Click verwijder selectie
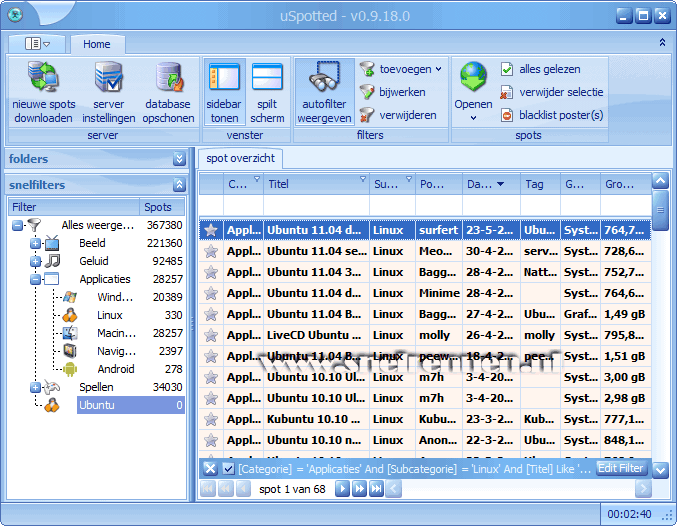 [x=552, y=92]
